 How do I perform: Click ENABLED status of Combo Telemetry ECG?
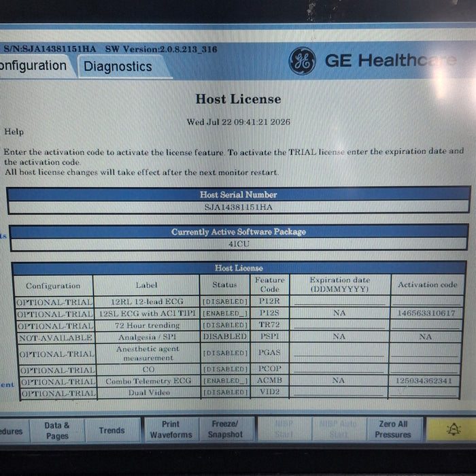pyautogui.click(x=225, y=381)
